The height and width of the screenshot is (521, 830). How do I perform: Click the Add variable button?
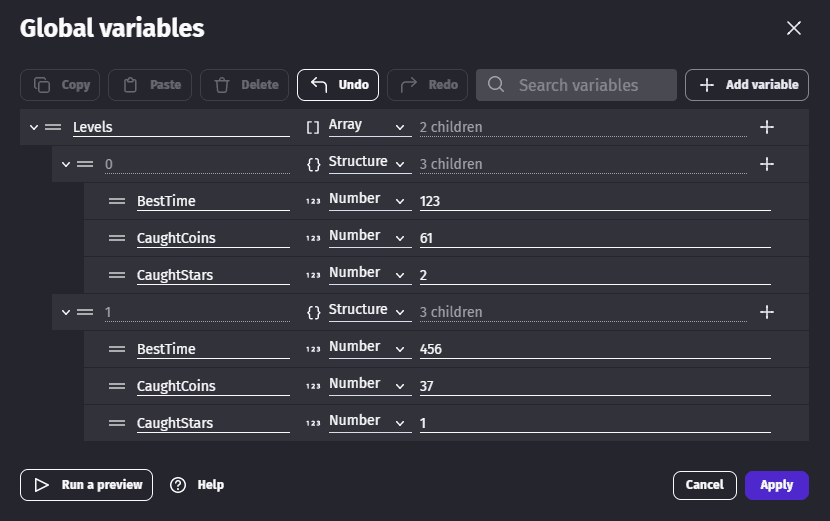[x=747, y=85]
